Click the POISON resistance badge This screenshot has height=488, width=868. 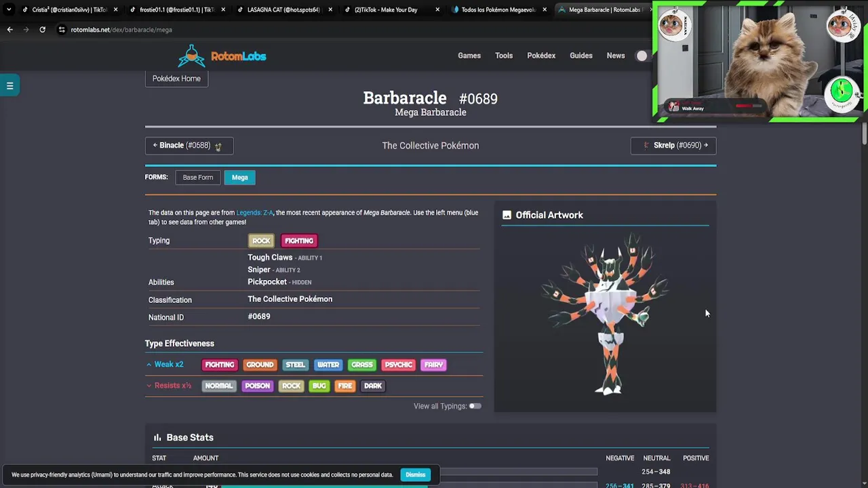[x=257, y=386]
